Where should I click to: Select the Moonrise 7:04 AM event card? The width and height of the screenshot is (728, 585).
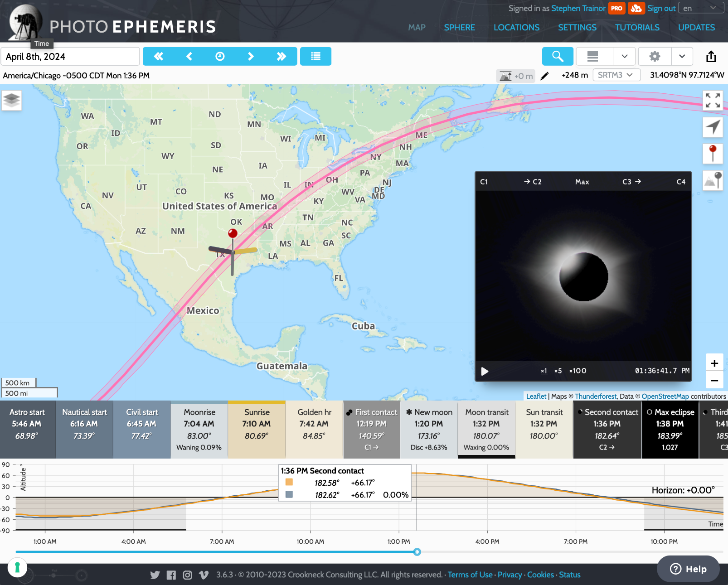[199, 429]
